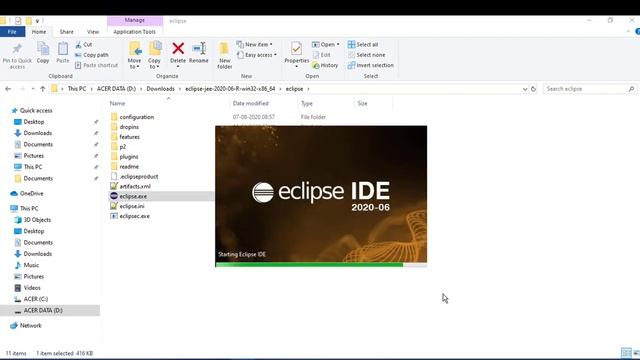640x360 pixels.
Task: Open Pictures under Quick access
Action: click(33, 156)
